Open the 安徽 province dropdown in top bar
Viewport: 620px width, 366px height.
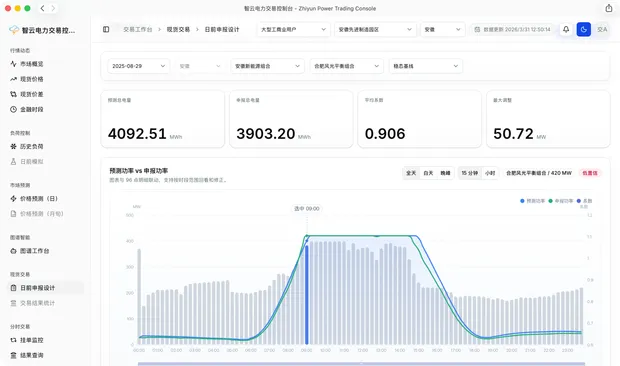click(x=442, y=29)
